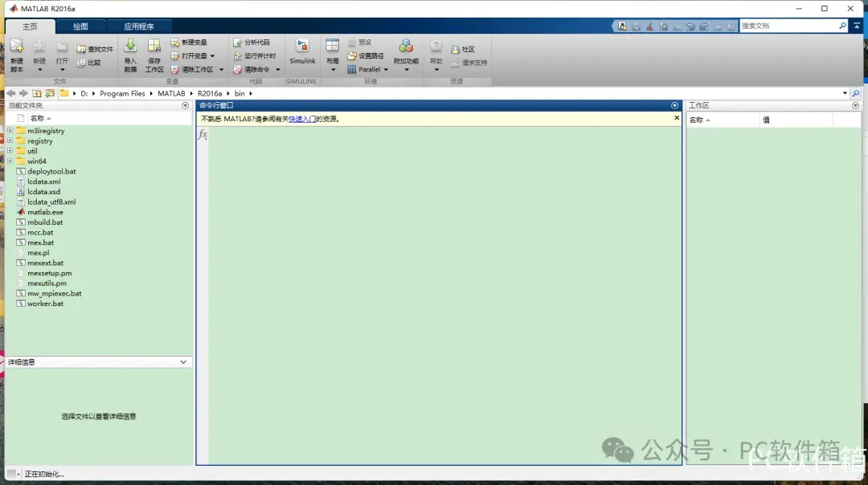Select mexsetup.pm in the file list
Screen dimensions: 868x485
tap(49, 273)
